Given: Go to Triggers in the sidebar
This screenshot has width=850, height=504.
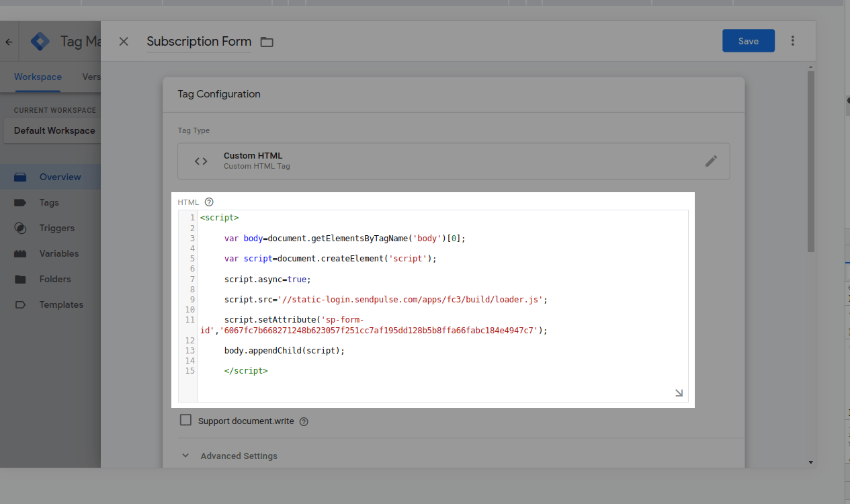Looking at the screenshot, I should click(56, 228).
